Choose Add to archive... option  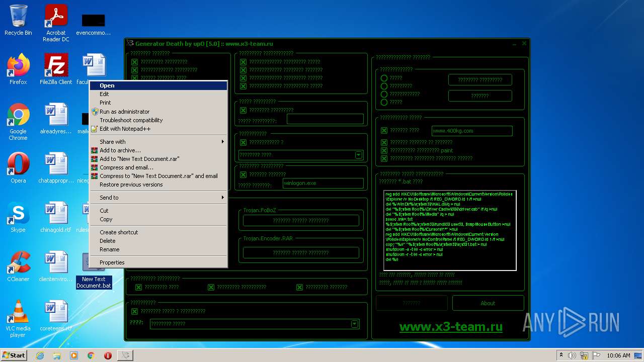coord(158,150)
